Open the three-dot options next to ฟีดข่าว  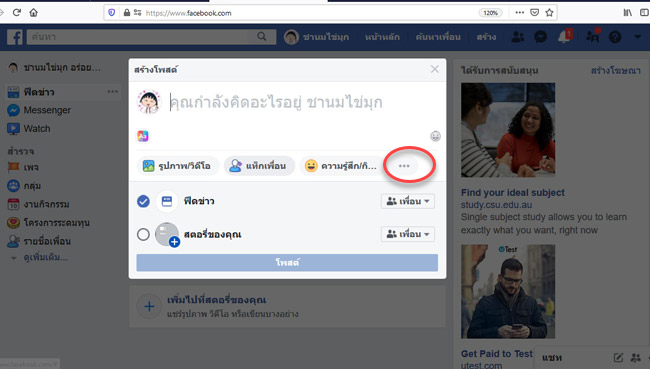point(112,92)
